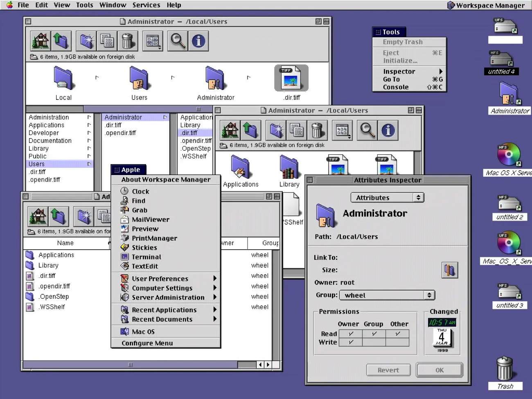The width and height of the screenshot is (532, 399).
Task: Launch Terminal from the Apple menu
Action: [x=146, y=257]
